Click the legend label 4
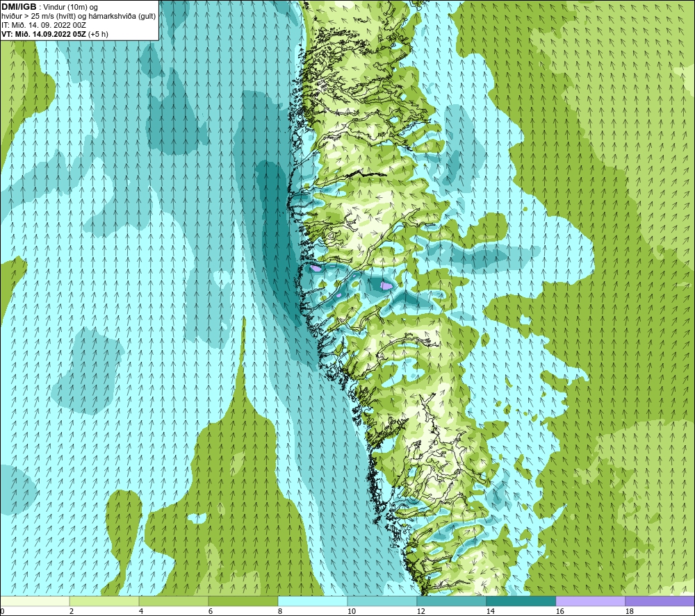The width and height of the screenshot is (695, 616). [x=141, y=612]
